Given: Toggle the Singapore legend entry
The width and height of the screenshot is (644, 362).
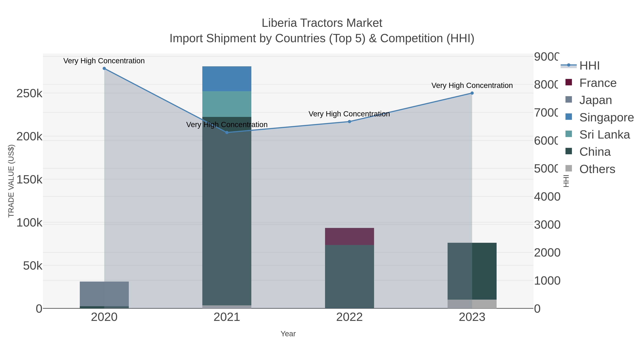Looking at the screenshot, I should pyautogui.click(x=599, y=117).
